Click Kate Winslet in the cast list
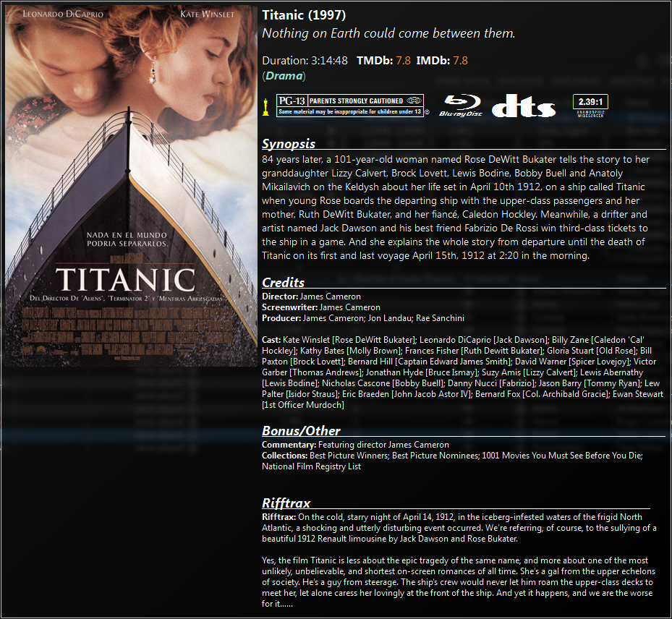672x619 pixels. pyautogui.click(x=306, y=340)
